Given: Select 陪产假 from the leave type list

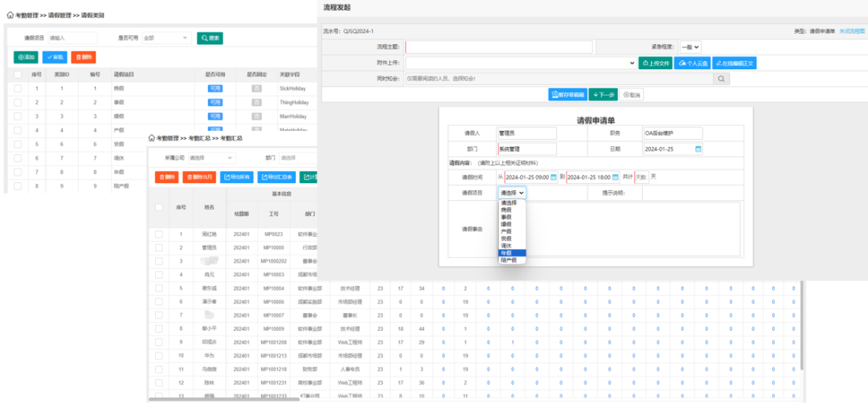Looking at the screenshot, I should pos(512,260).
